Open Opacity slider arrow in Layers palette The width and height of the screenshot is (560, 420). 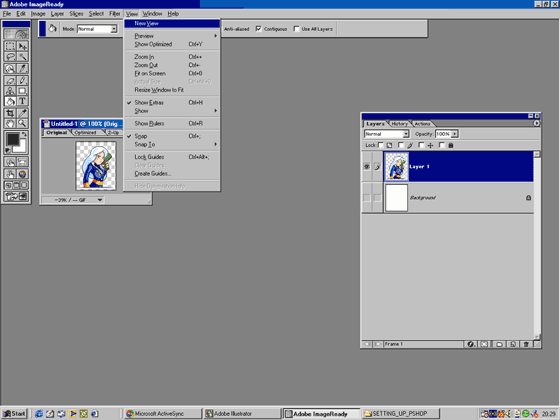coord(455,134)
